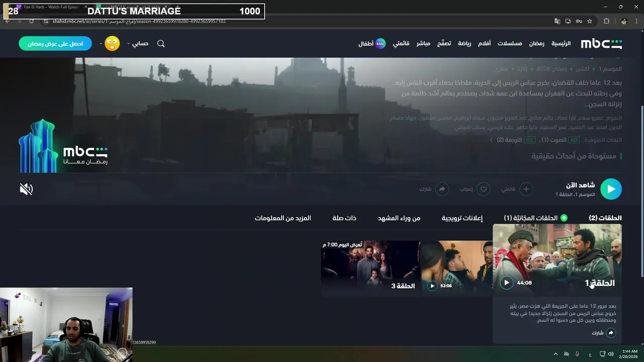Share episode 1 via the شارك icon in the card
This screenshot has width=644, height=362.
click(x=611, y=333)
